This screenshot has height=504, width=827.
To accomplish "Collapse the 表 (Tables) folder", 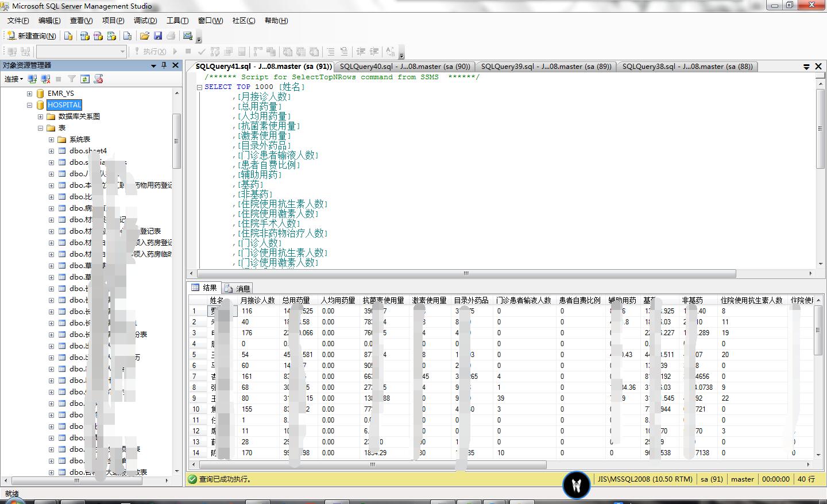I will [x=40, y=128].
